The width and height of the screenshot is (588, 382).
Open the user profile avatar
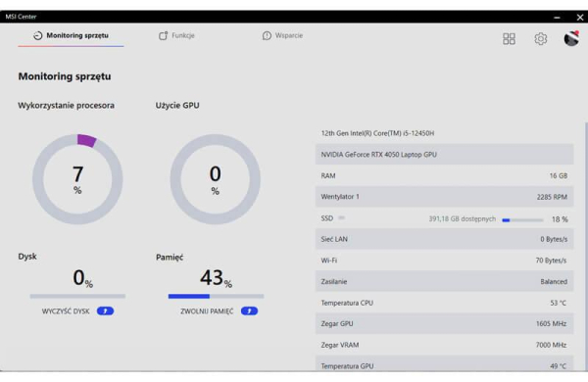point(571,38)
